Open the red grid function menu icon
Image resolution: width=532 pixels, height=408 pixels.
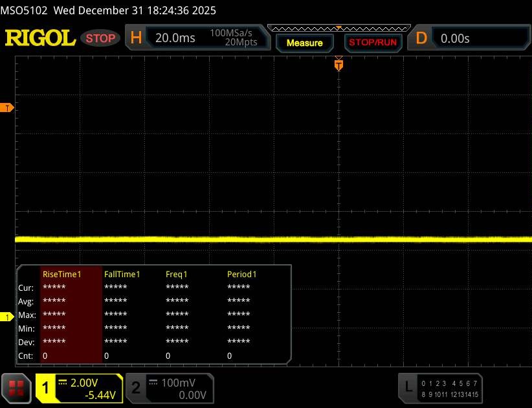(x=16, y=387)
